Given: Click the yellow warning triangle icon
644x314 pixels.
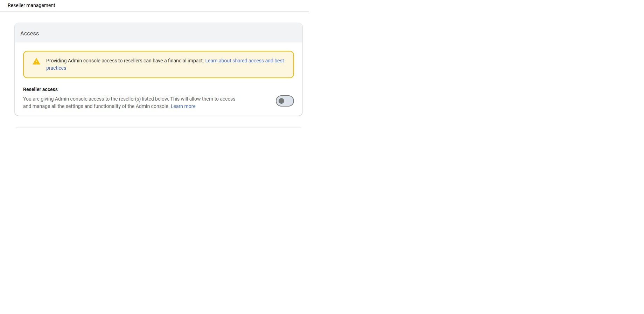Looking at the screenshot, I should (36, 62).
